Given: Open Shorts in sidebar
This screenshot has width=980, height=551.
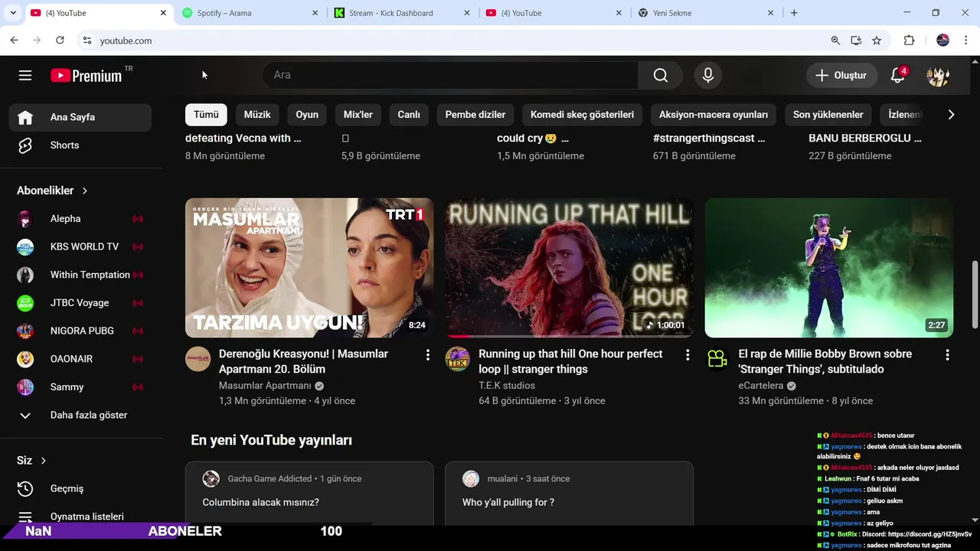Looking at the screenshot, I should pyautogui.click(x=80, y=145).
